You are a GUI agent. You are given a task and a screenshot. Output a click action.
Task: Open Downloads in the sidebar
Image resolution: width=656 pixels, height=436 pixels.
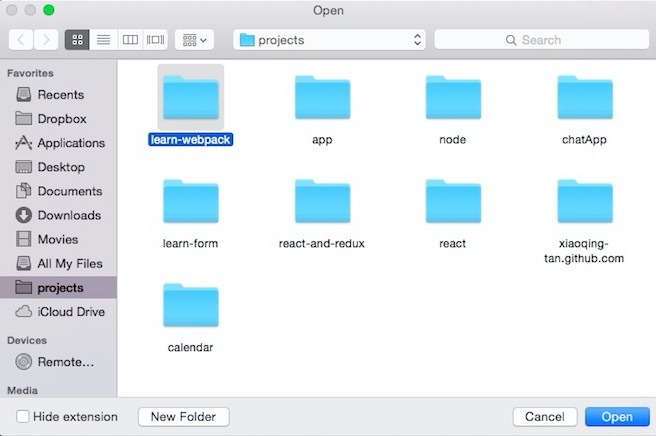coord(59,215)
